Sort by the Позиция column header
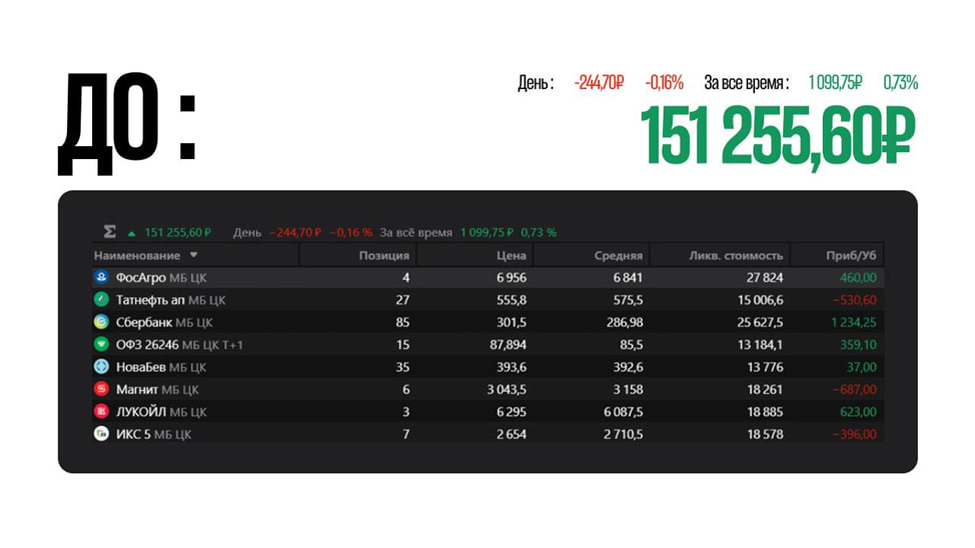 [x=384, y=256]
